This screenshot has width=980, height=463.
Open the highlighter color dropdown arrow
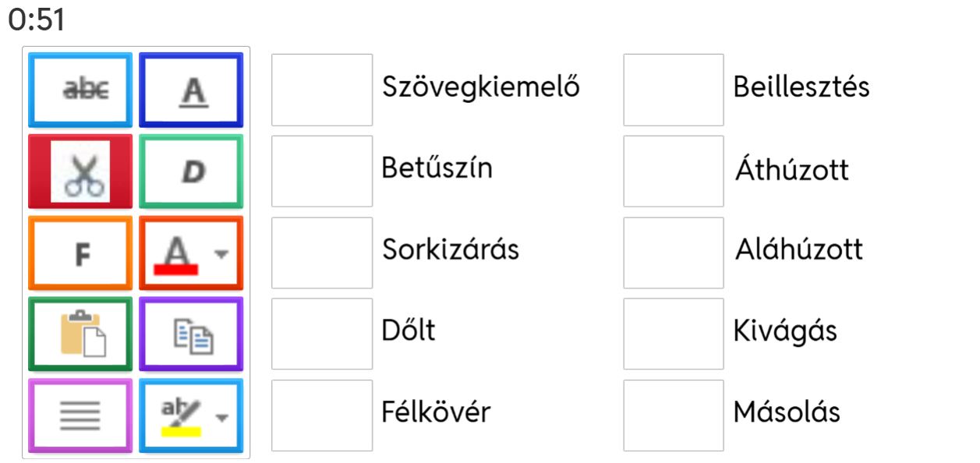click(x=221, y=419)
